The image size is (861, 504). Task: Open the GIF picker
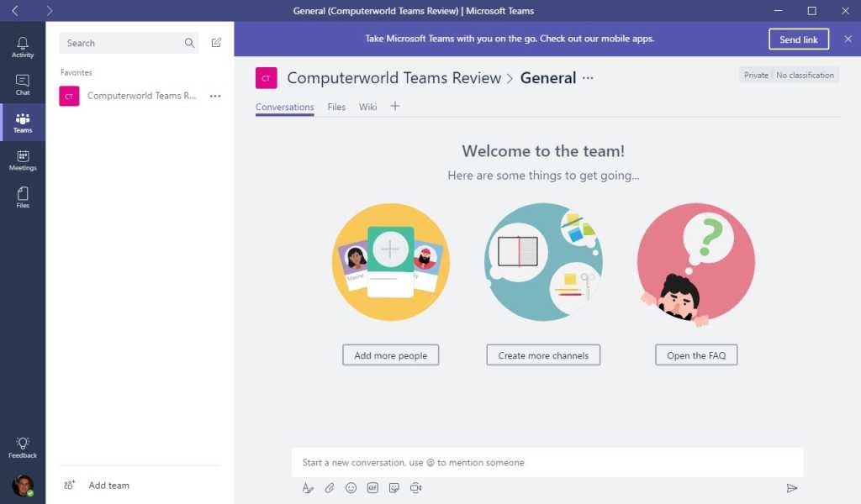pos(372,487)
